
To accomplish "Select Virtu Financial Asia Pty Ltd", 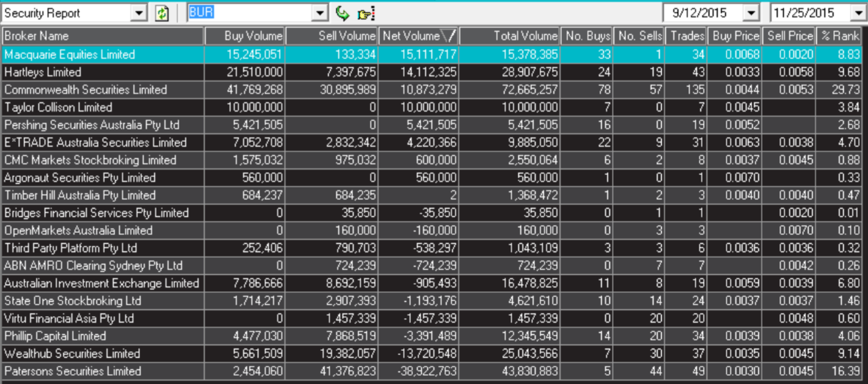I will [x=69, y=319].
